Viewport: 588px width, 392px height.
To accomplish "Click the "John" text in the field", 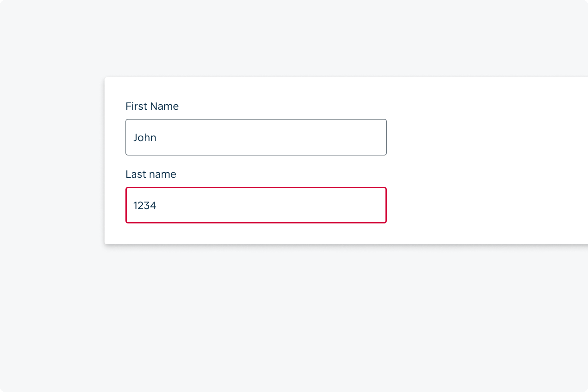I will [x=145, y=138].
